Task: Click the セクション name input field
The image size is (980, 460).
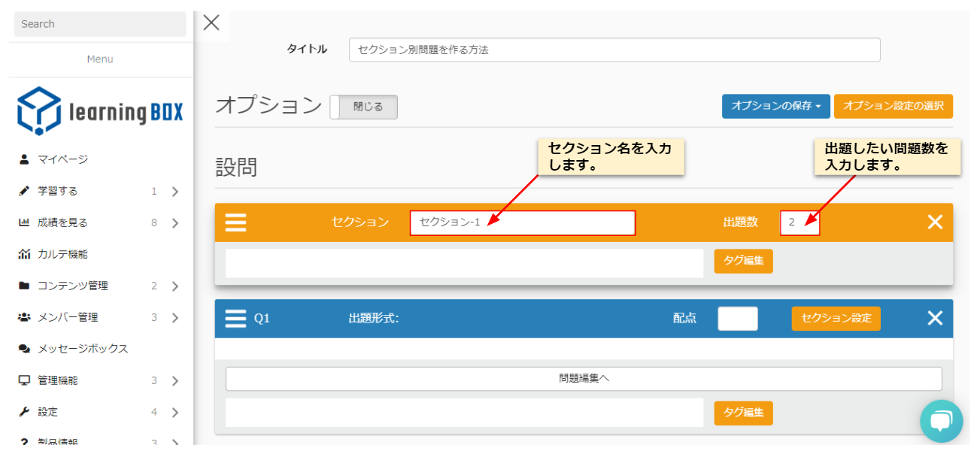Action: (522, 223)
